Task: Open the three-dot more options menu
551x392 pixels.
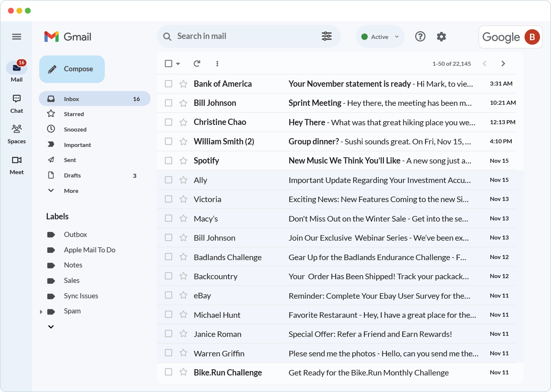Action: [217, 64]
